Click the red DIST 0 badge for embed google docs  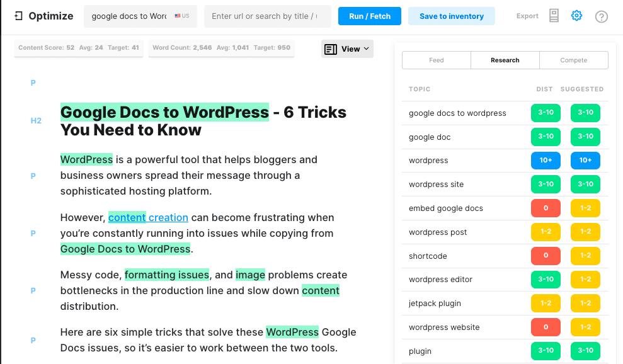(x=546, y=208)
